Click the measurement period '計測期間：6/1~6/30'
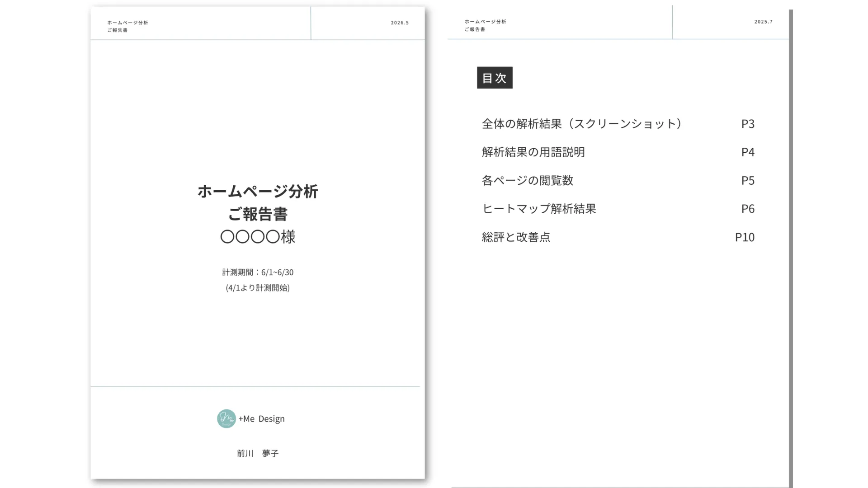 [258, 272]
